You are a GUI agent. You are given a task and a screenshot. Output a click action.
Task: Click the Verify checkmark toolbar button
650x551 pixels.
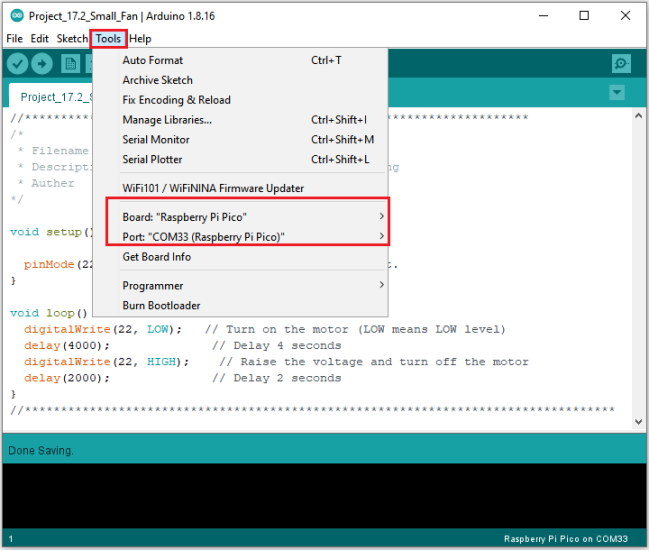[17, 64]
